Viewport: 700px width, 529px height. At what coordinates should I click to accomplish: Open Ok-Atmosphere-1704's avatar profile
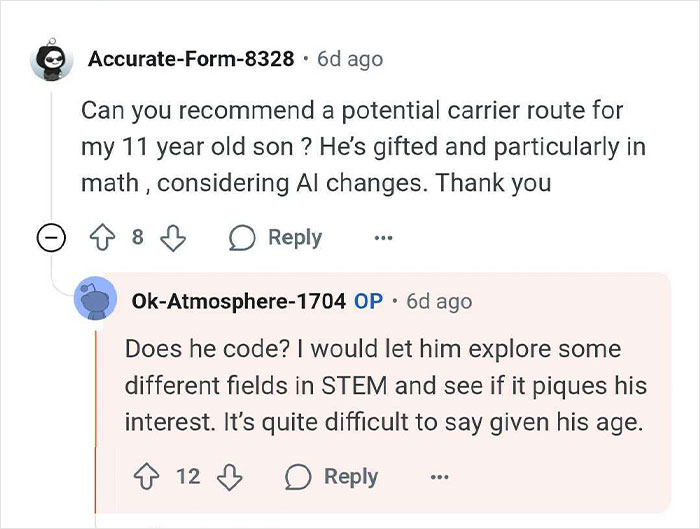click(96, 298)
